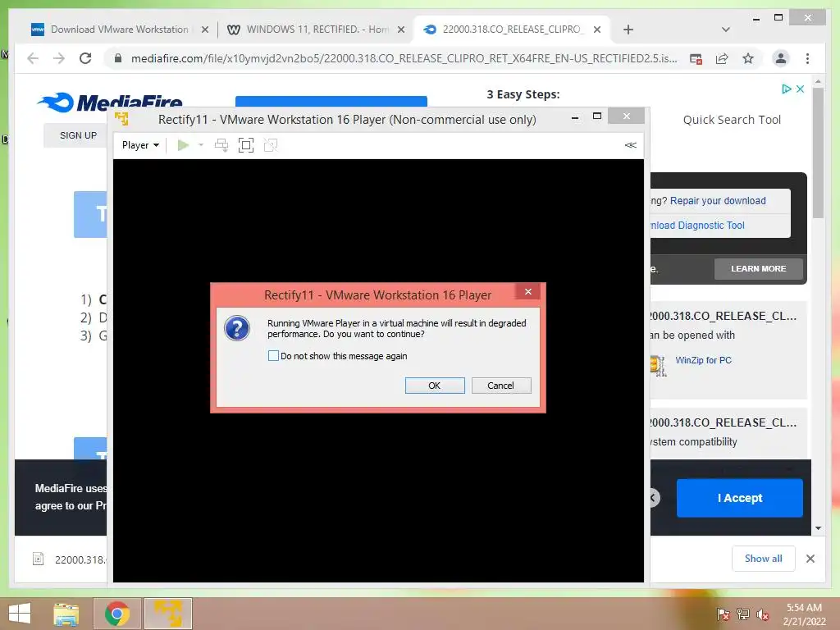Open Chrome three-dot menu
The height and width of the screenshot is (630, 840).
(807, 58)
